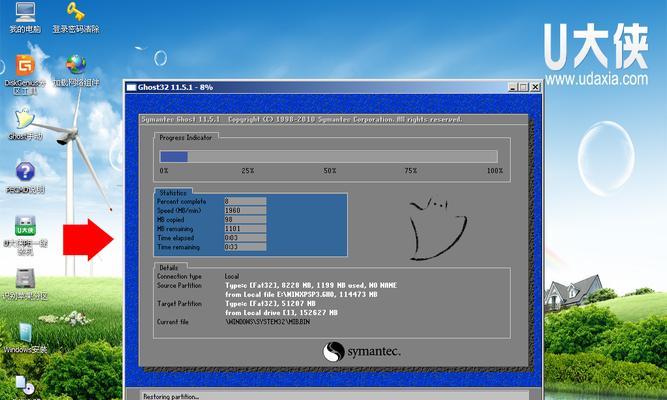Click the Details group label
The image size is (667, 400).
pyautogui.click(x=168, y=268)
